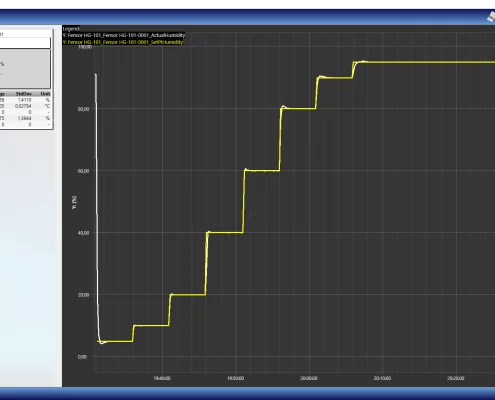Click the white icon in top-right corner
This screenshot has width=495, height=400.
(491, 17)
